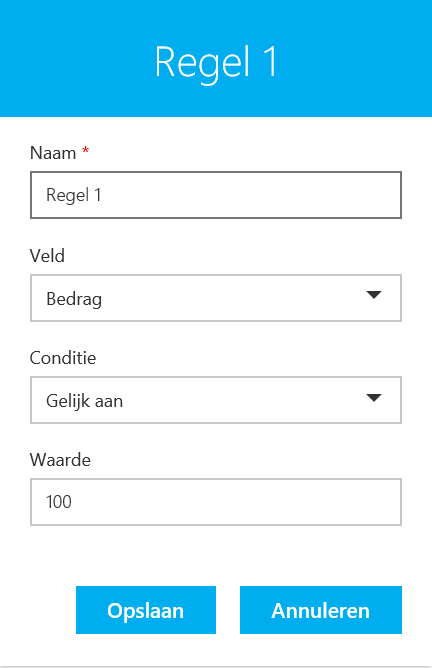Click the blue header banner

coord(216,58)
